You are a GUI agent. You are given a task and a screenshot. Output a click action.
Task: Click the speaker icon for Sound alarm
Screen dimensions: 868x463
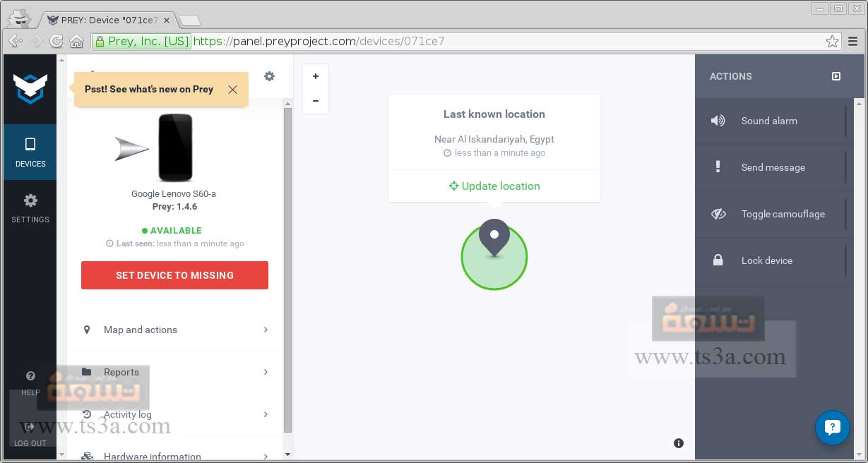click(x=718, y=121)
